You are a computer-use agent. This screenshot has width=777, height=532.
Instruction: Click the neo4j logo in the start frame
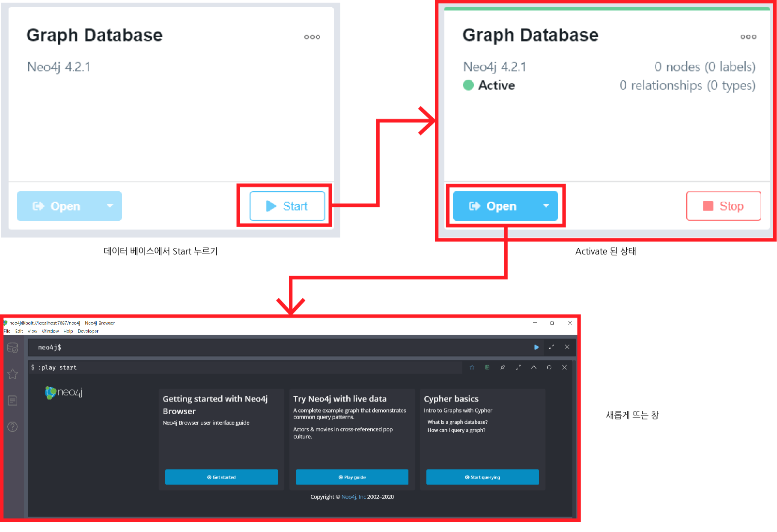click(x=64, y=392)
